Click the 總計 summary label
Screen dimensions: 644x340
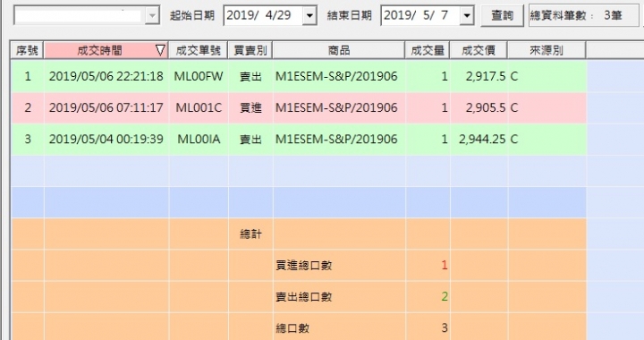[250, 234]
